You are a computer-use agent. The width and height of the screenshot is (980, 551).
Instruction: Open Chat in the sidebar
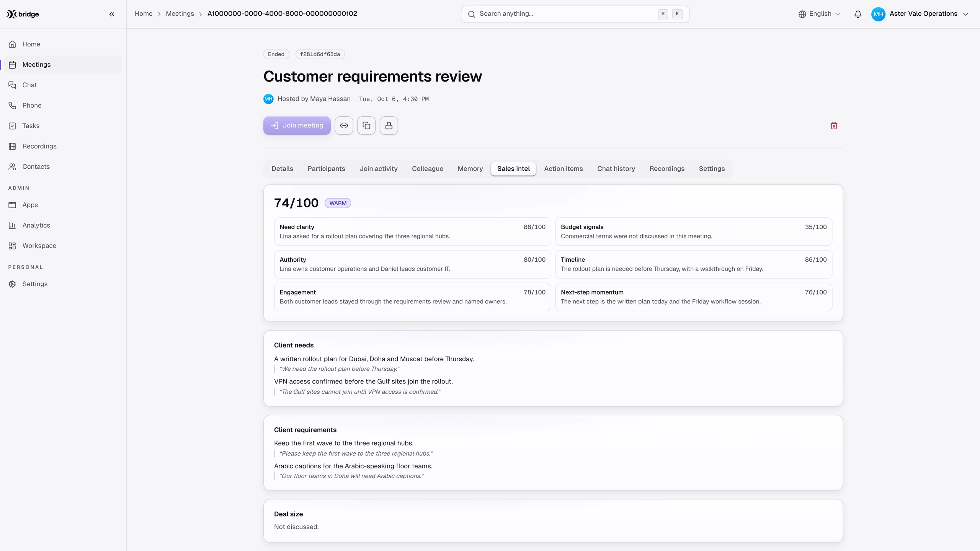(63, 85)
